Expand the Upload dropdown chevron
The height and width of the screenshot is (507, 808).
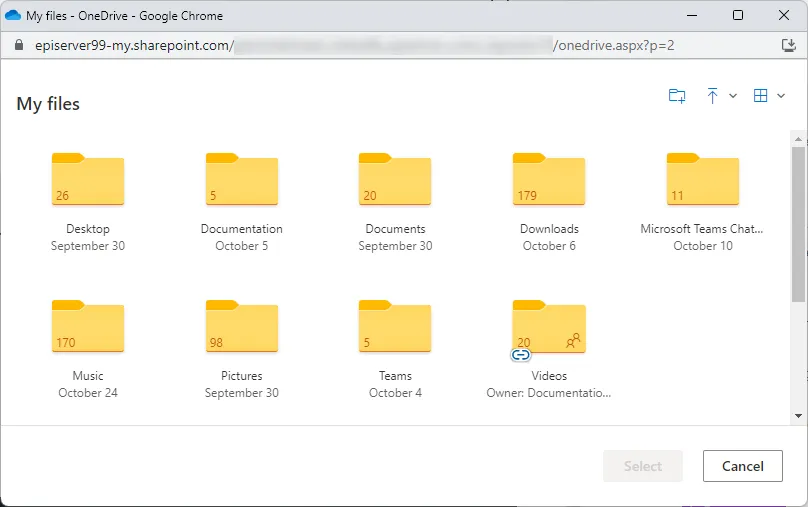click(733, 96)
